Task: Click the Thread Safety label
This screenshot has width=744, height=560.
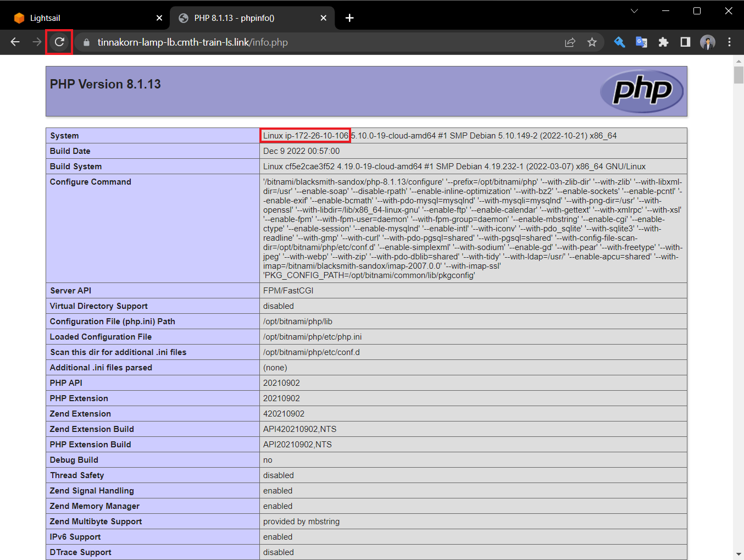Action: [x=77, y=475]
